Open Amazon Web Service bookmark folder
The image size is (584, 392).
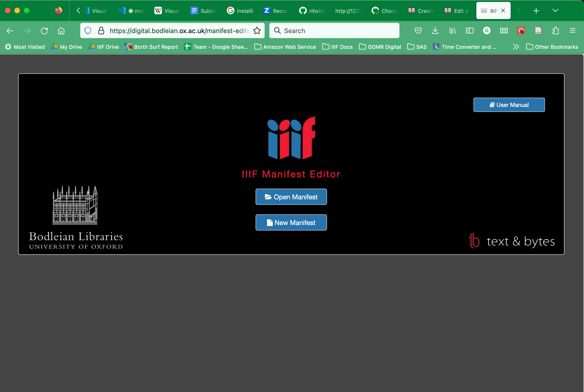tap(285, 47)
